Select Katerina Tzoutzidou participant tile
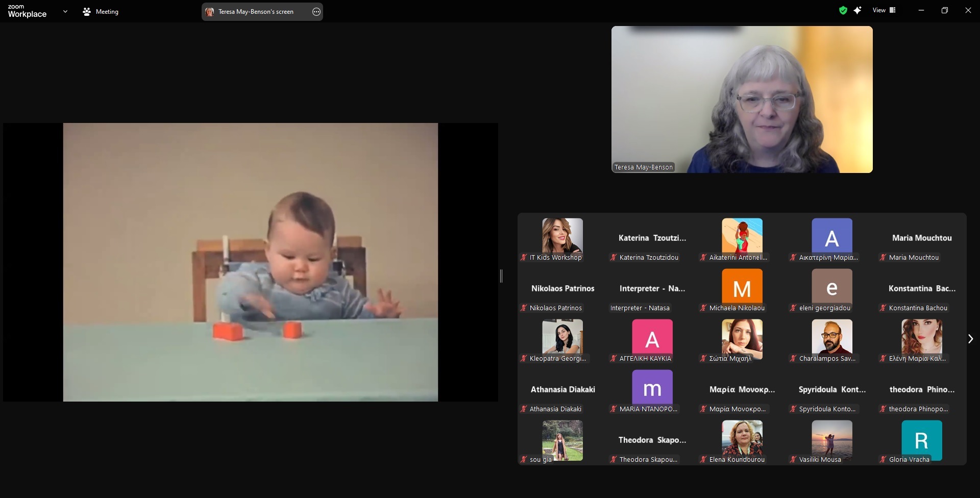The image size is (980, 498). 652,238
